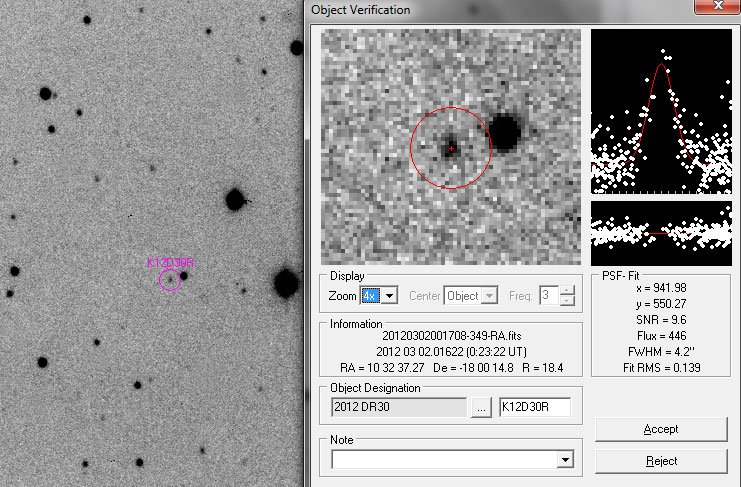This screenshot has height=487, width=741.
Task: Open the Center Object dropdown
Action: [489, 296]
